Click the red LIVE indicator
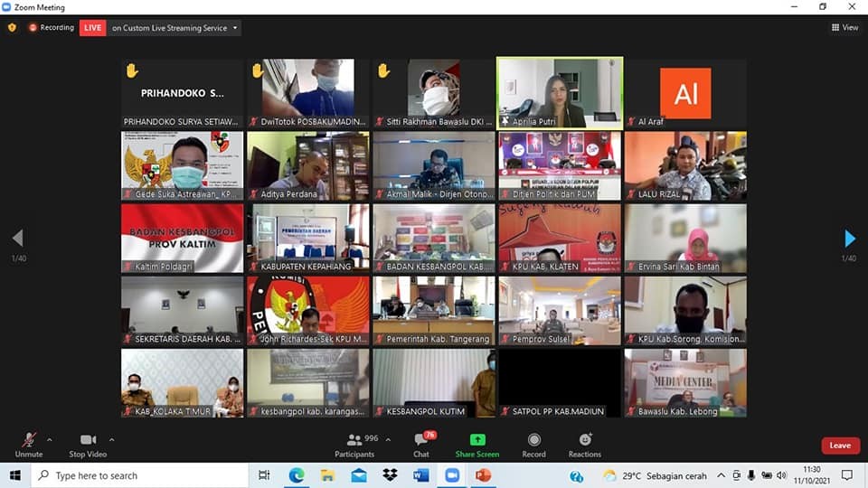Image resolution: width=868 pixels, height=488 pixels. (x=93, y=28)
